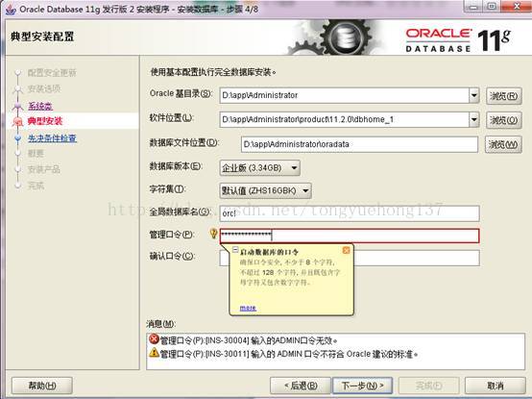Open the more link in tooltip
Image resolution: width=532 pixels, height=399 pixels.
(248, 308)
